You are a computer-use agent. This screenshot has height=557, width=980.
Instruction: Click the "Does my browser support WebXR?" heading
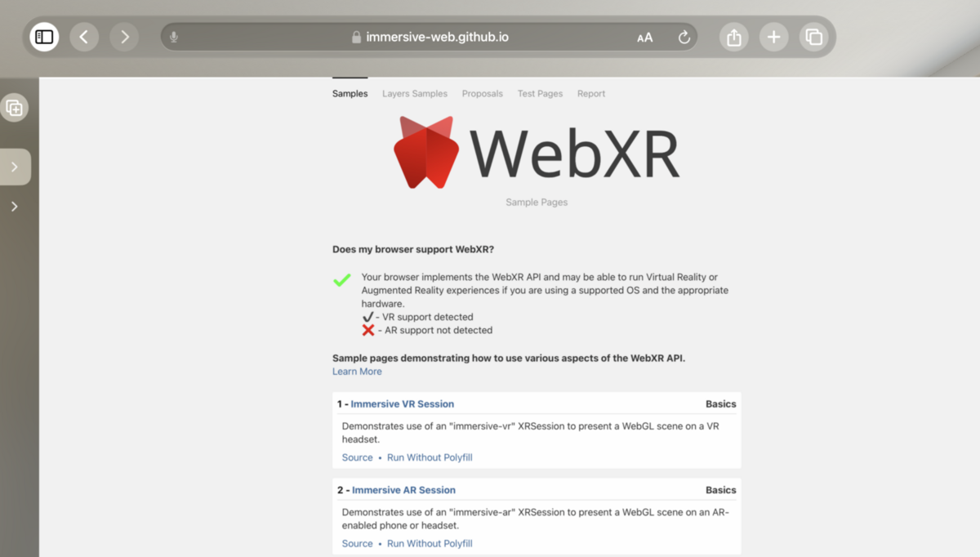pos(413,249)
